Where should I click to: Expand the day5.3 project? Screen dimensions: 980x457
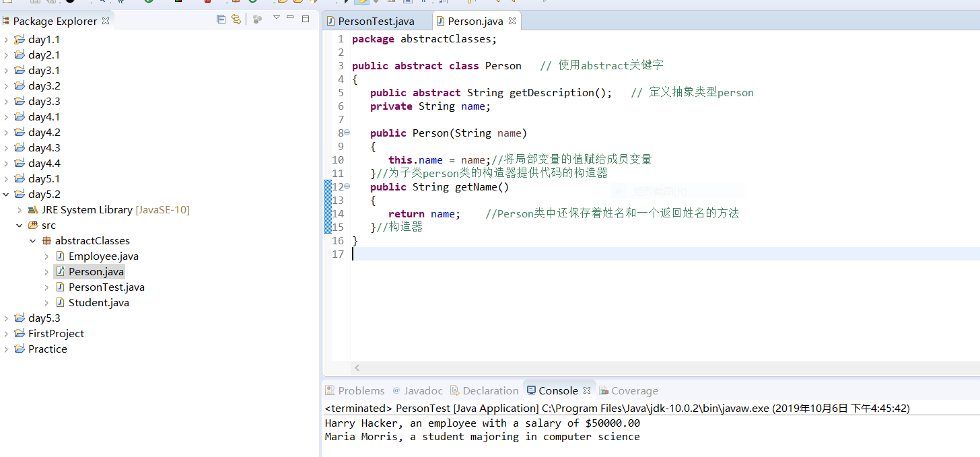pyautogui.click(x=6, y=318)
